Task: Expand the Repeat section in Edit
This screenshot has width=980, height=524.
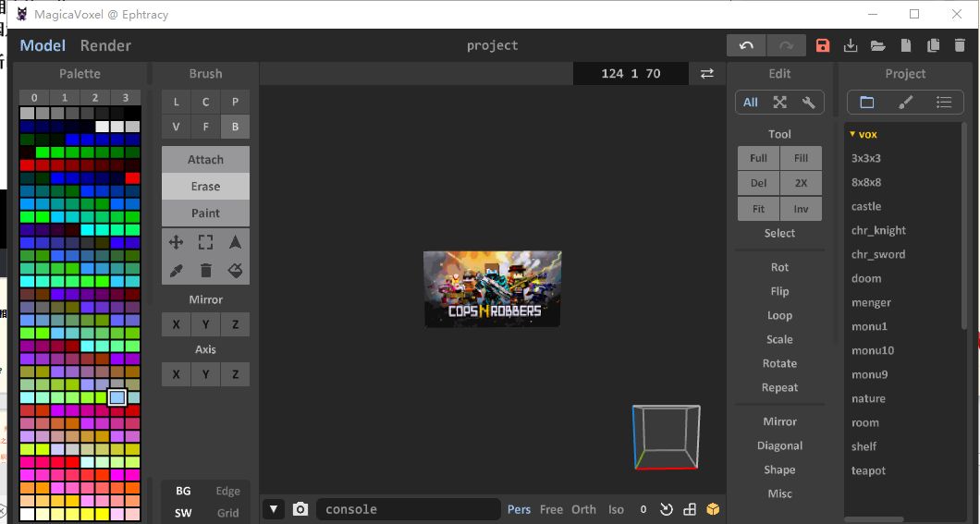Action: [x=779, y=387]
